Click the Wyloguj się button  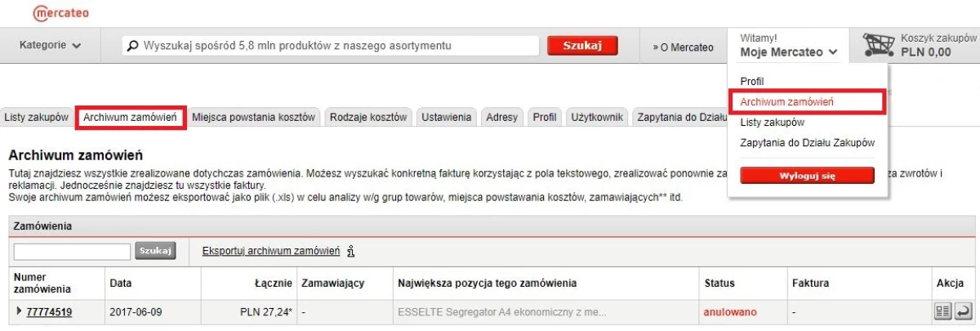(x=806, y=175)
